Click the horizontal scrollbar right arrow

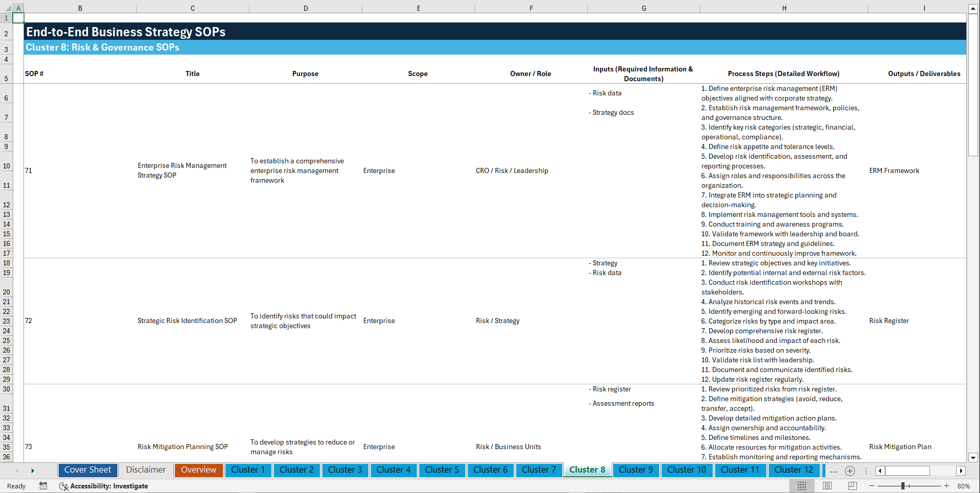coord(962,471)
